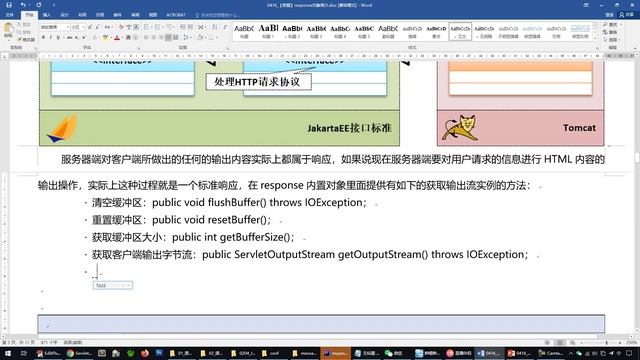
Task: Open the conf folder taskbar item
Action: [271, 353]
